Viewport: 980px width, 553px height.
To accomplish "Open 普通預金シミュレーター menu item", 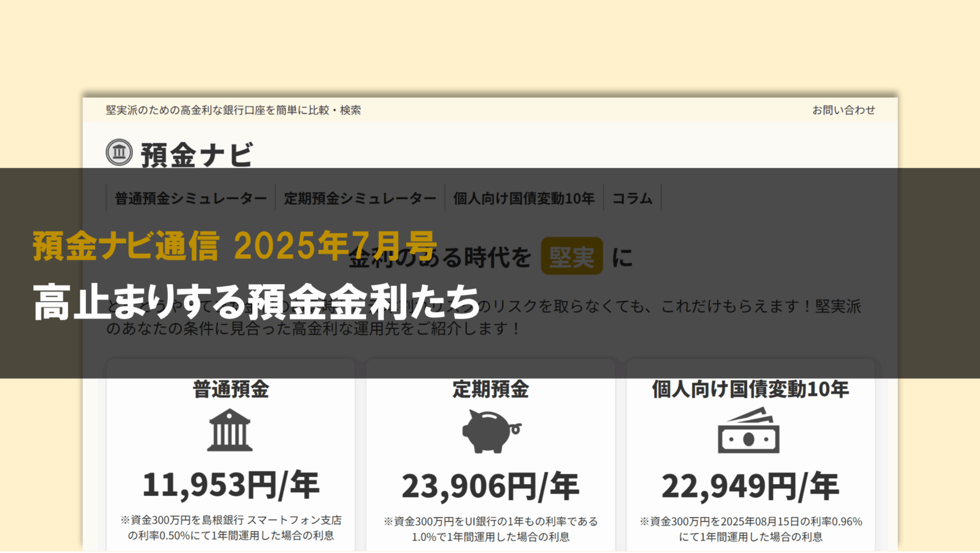I will (190, 198).
